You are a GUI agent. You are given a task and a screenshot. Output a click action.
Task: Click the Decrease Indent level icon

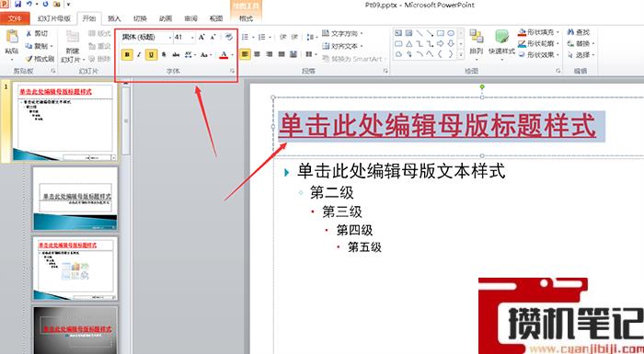[283, 38]
